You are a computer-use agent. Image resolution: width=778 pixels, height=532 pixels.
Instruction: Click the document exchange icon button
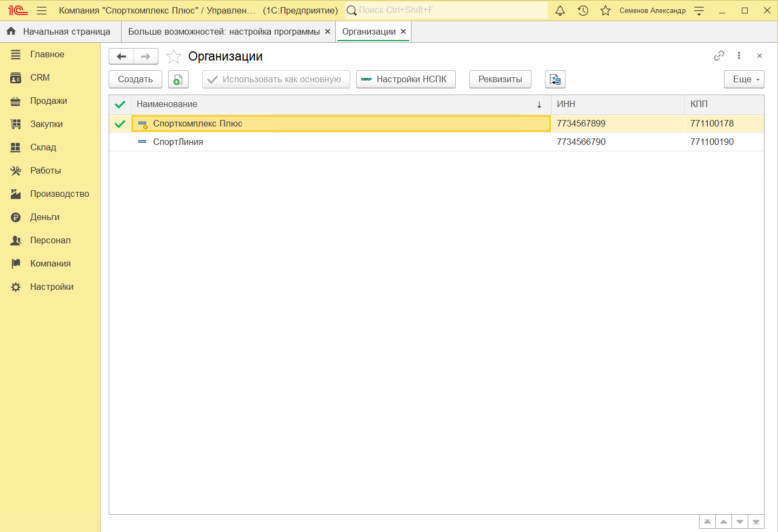pos(555,79)
